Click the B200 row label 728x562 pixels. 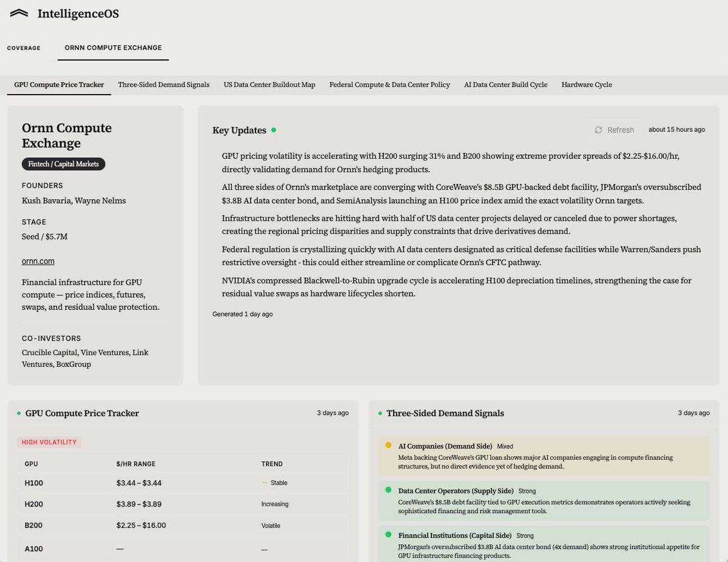click(x=34, y=526)
